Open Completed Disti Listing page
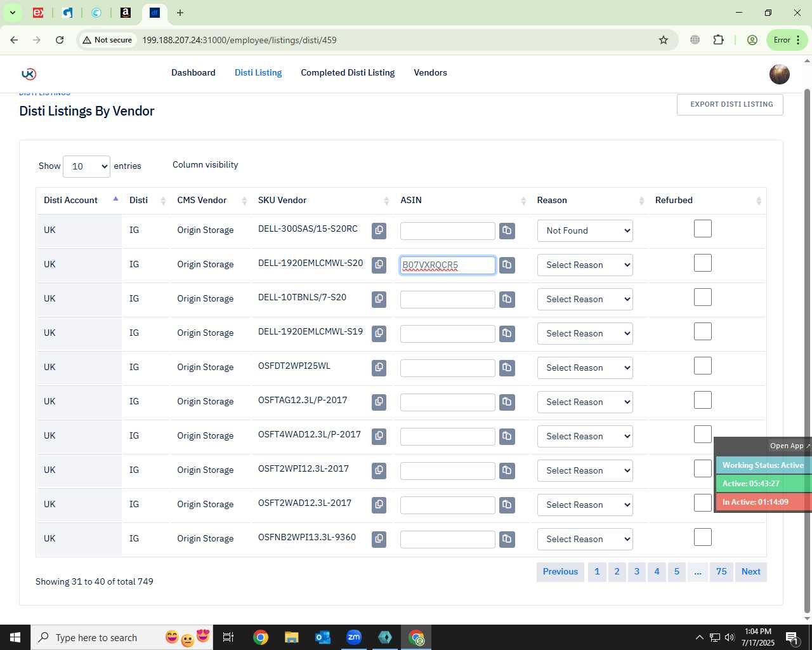Image resolution: width=812 pixels, height=650 pixels. 348,73
